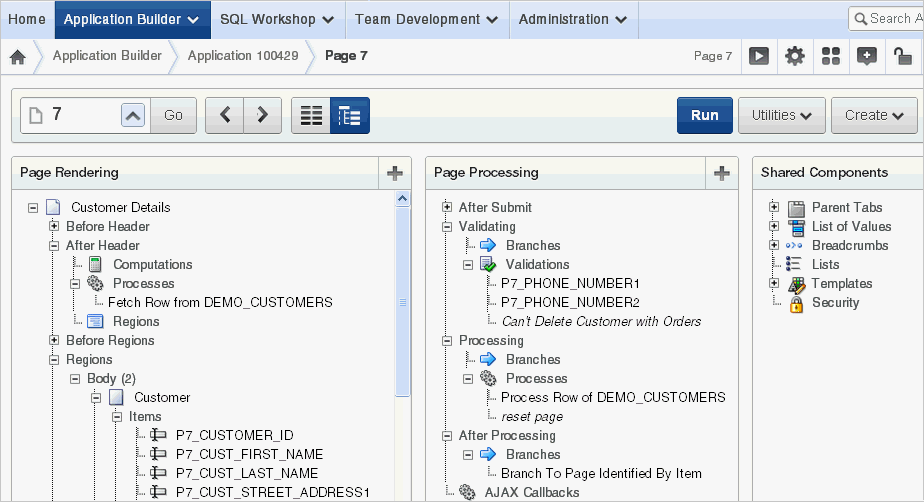Collapse the Items node
The image size is (924, 502).
(117, 417)
